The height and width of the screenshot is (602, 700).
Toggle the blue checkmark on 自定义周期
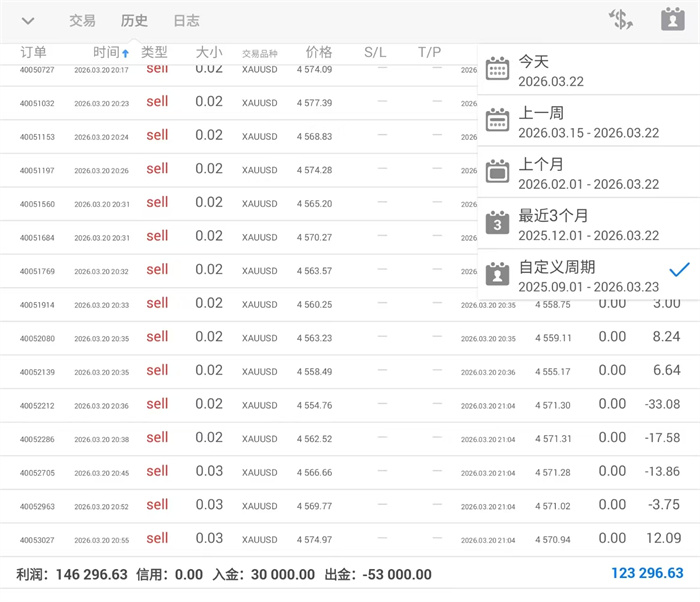click(680, 269)
